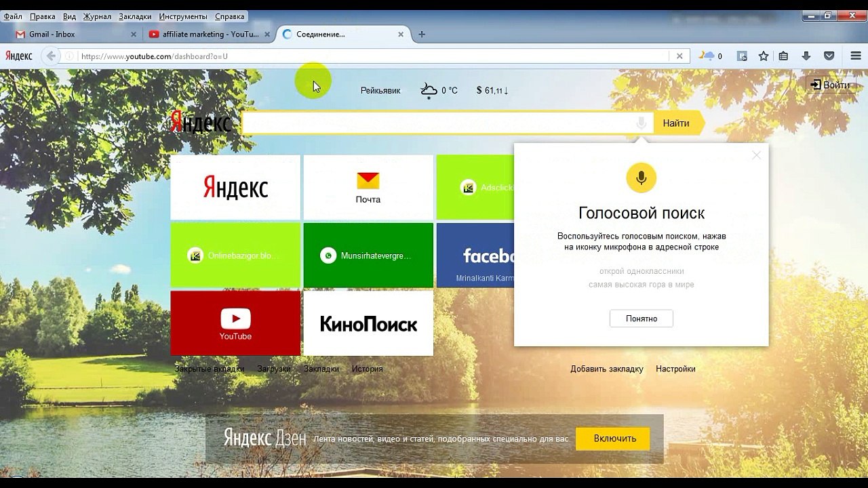
Task: Switch to the affiliate marketing YouTube tab
Action: click(x=209, y=35)
